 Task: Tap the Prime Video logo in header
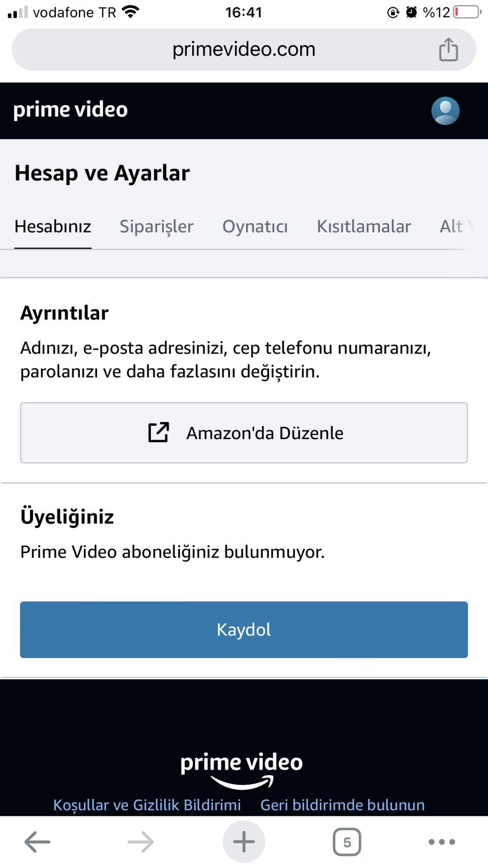click(71, 110)
